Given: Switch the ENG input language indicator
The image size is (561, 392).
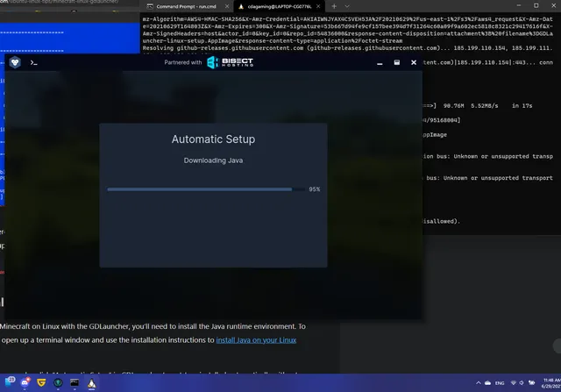Looking at the screenshot, I should tap(500, 383).
